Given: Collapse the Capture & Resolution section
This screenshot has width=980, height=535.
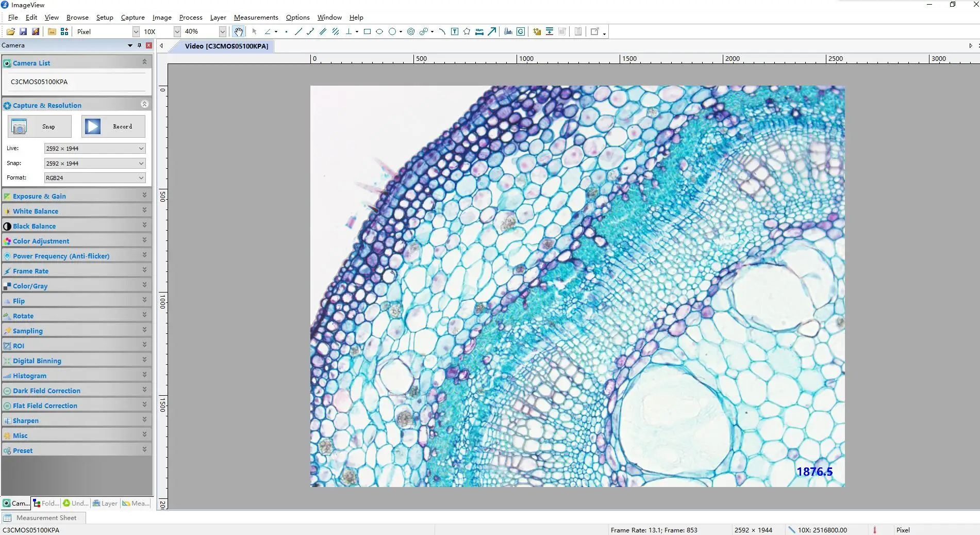Looking at the screenshot, I should (x=144, y=105).
